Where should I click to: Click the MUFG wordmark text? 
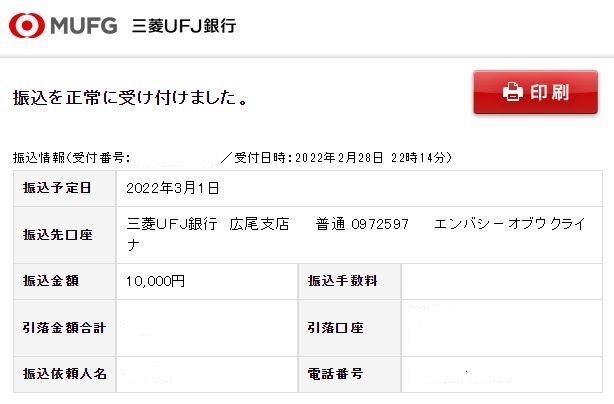click(x=84, y=26)
